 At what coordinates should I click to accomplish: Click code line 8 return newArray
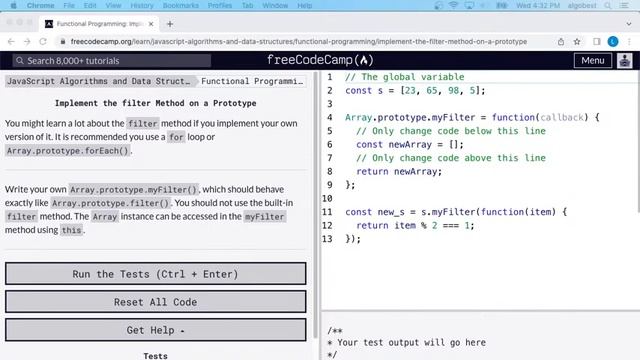(x=399, y=171)
